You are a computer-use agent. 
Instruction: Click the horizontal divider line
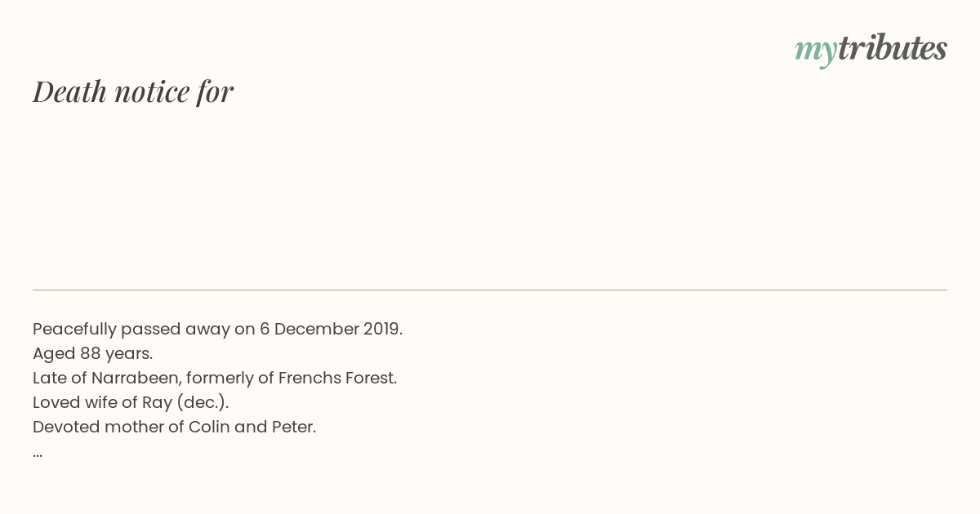click(490, 290)
